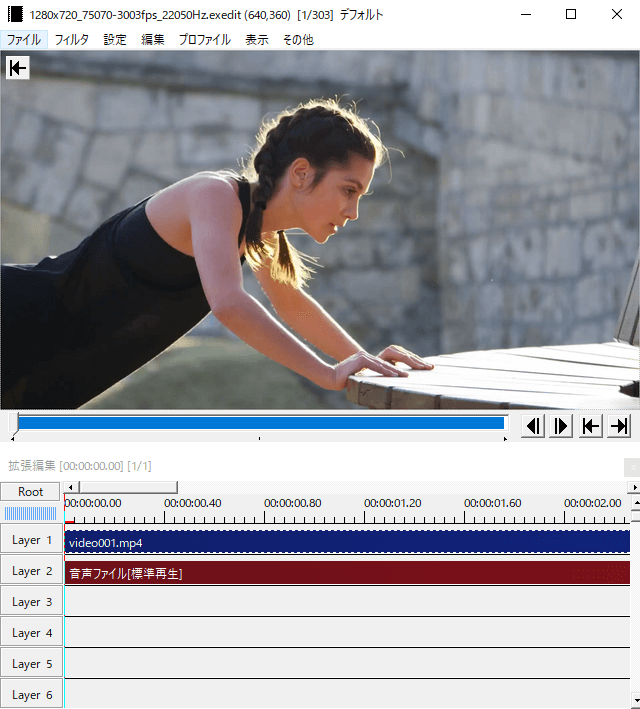Minimize the AviUtl main window
The height and width of the screenshot is (709, 640).
click(526, 14)
